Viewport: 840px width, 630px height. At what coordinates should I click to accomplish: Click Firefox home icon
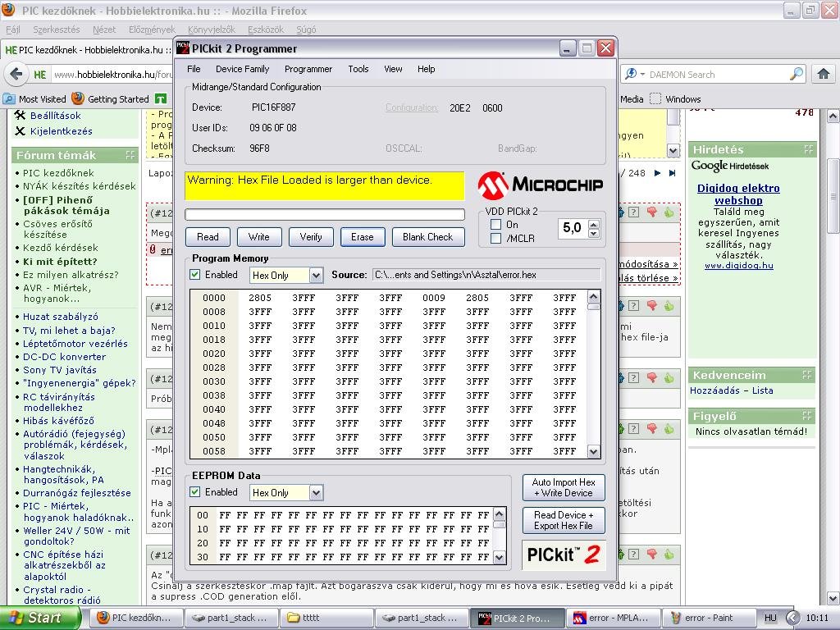click(x=824, y=74)
